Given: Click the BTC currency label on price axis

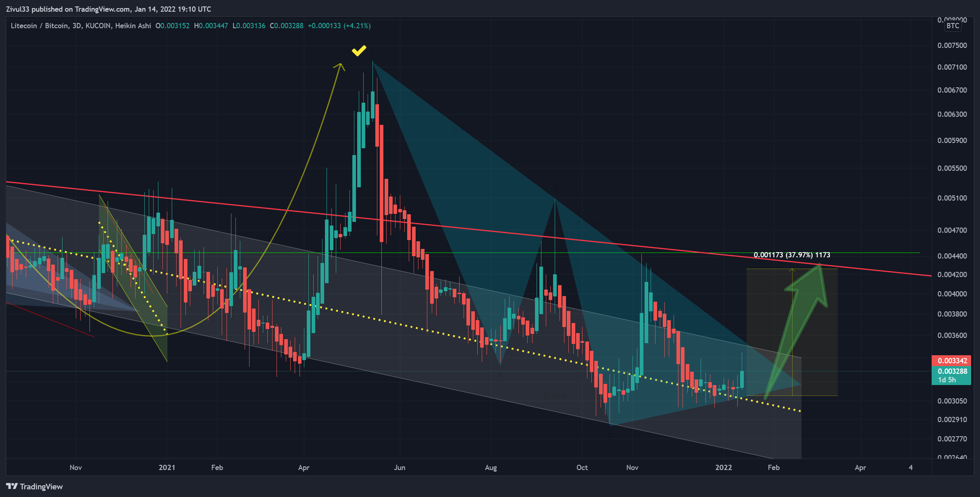Looking at the screenshot, I should click(953, 26).
